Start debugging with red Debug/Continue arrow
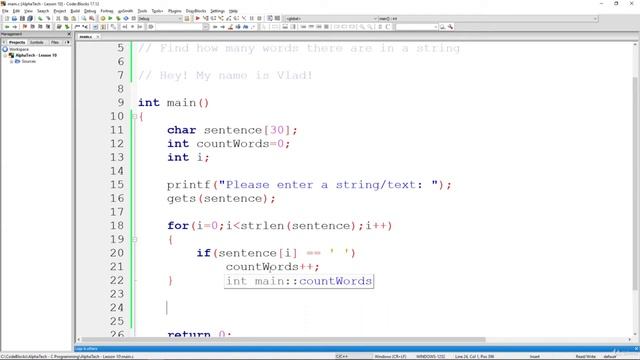This screenshot has width=640, height=360. [198, 18]
